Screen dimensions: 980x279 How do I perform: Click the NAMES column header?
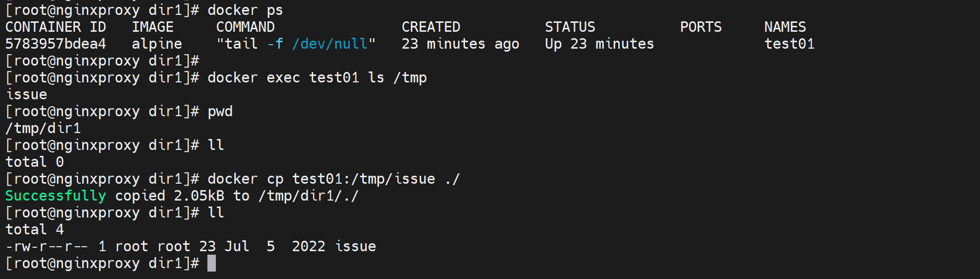pos(785,27)
